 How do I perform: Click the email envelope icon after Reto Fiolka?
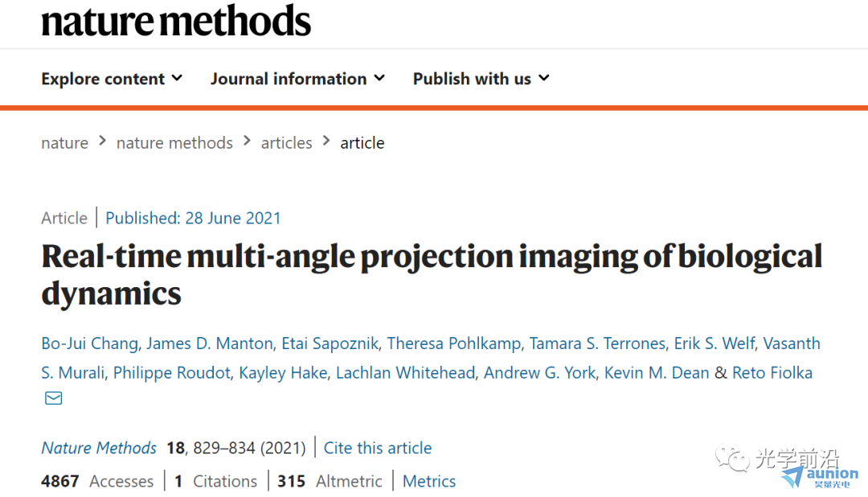(53, 398)
